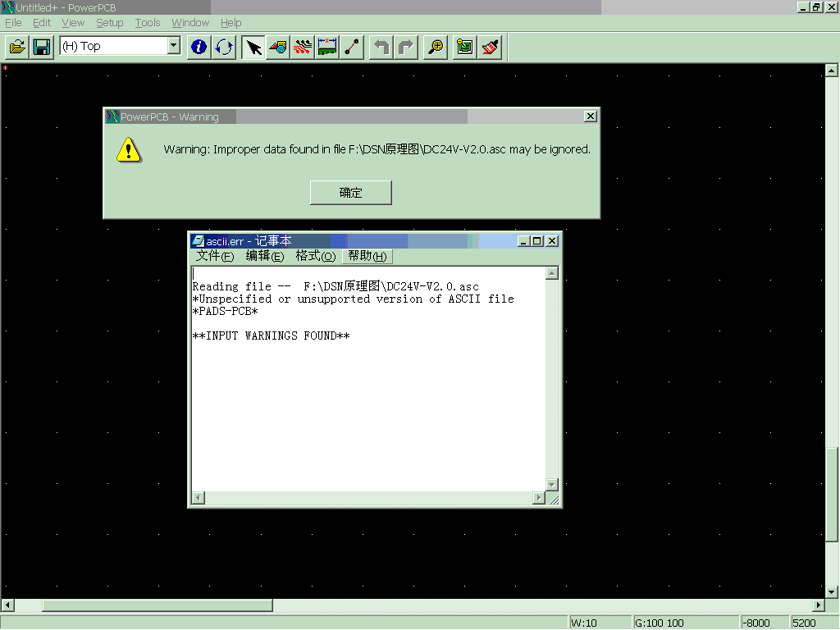Click Notepad vertical scrollbar down arrow
Screen dimensions: 840x630
[552, 484]
